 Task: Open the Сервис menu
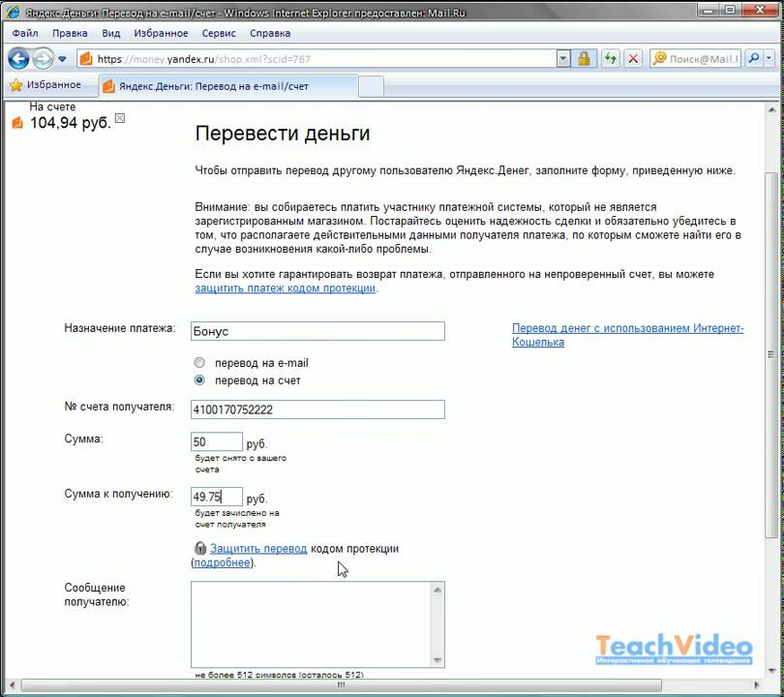(x=219, y=33)
